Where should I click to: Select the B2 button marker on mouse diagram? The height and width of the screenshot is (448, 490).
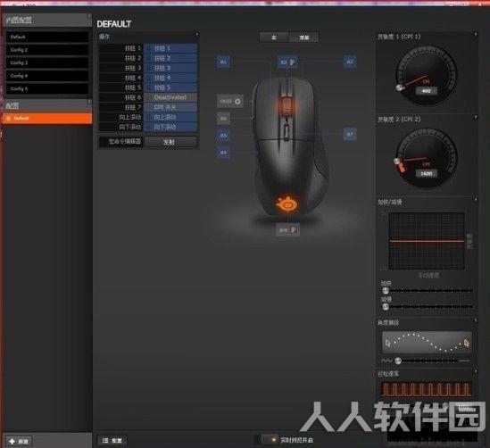pyautogui.click(x=350, y=62)
